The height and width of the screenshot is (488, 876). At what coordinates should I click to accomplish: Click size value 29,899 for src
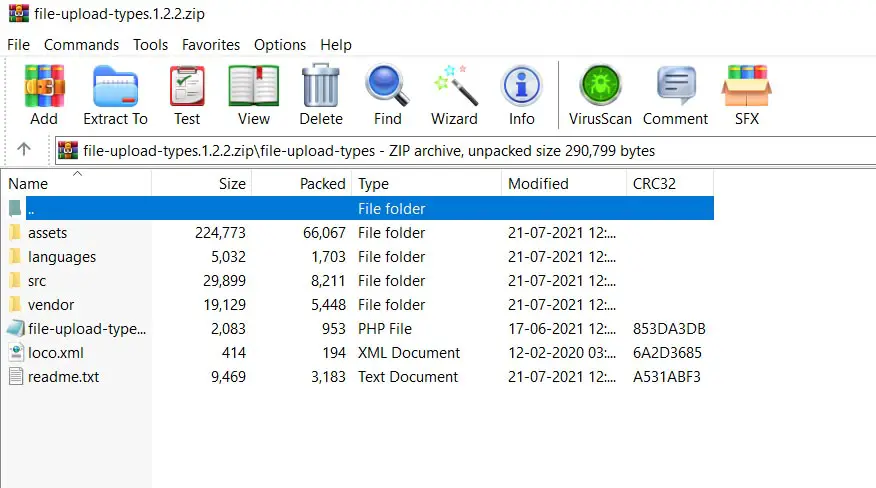(225, 281)
